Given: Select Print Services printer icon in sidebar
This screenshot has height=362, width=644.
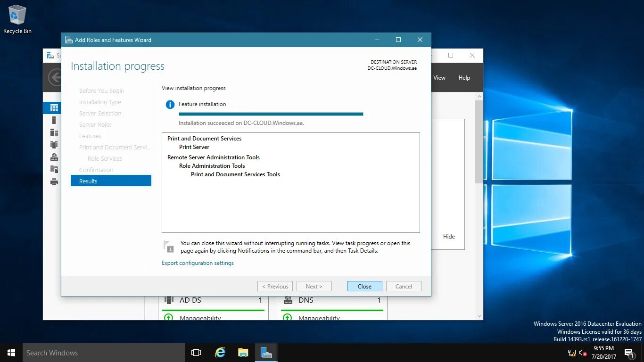Looking at the screenshot, I should click(x=54, y=182).
